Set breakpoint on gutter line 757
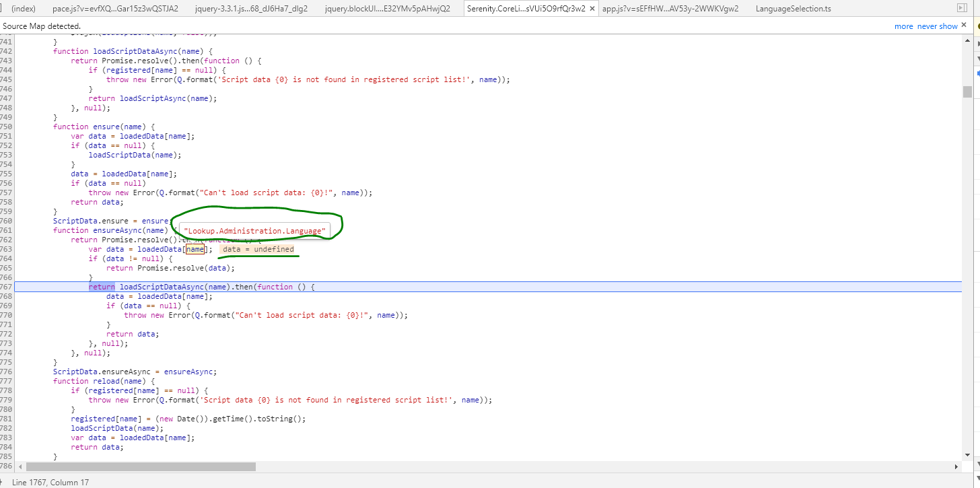The height and width of the screenshot is (488, 980). tap(7, 193)
